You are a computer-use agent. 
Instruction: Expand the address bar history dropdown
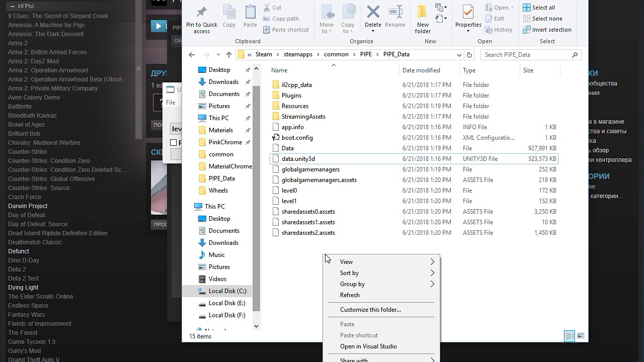pyautogui.click(x=459, y=55)
